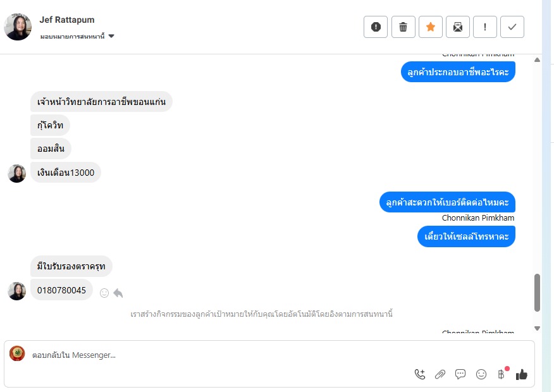The image size is (554, 392).
Task: Delete conversation with the trash icon
Action: [403, 27]
